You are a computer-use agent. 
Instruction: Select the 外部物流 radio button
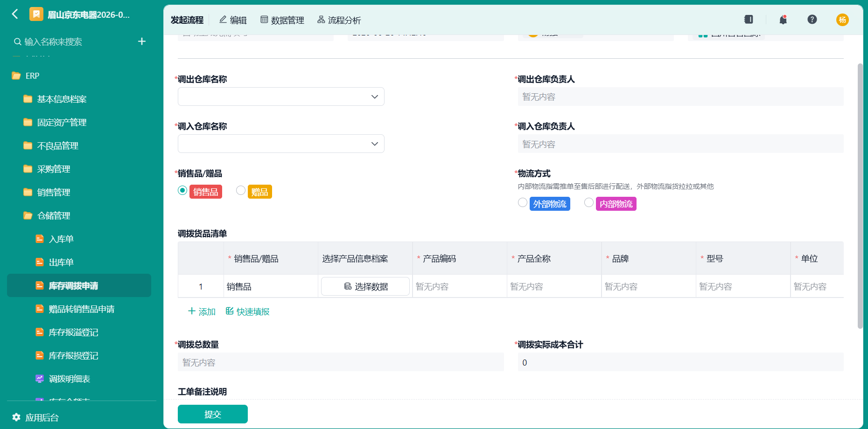click(523, 202)
